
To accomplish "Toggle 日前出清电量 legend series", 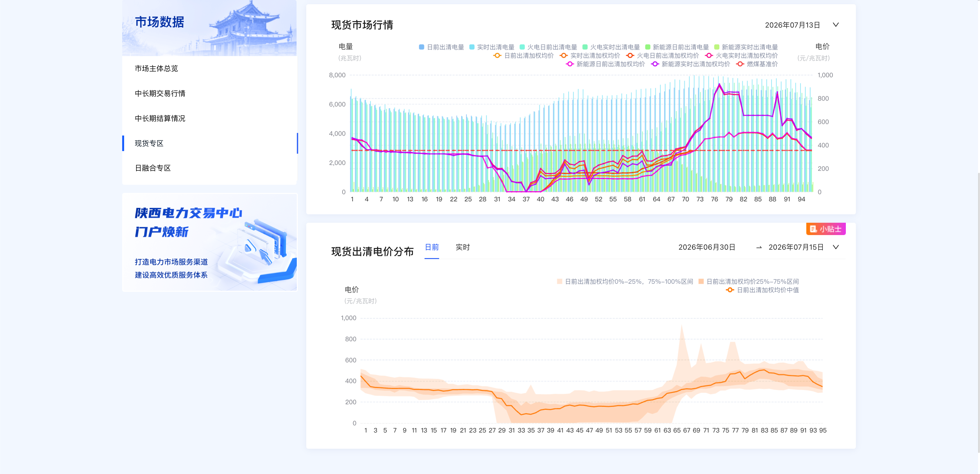I will pyautogui.click(x=441, y=47).
